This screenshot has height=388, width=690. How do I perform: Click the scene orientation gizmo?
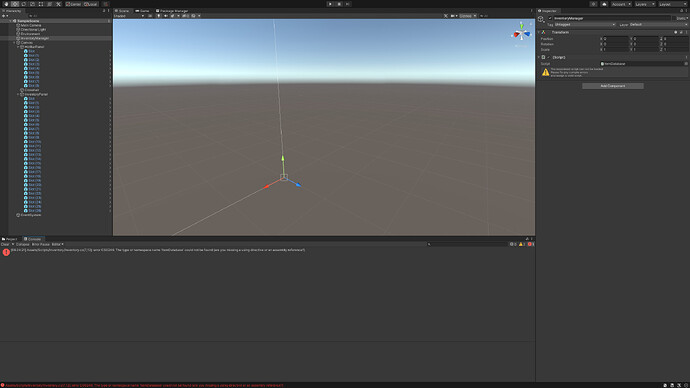(521, 33)
